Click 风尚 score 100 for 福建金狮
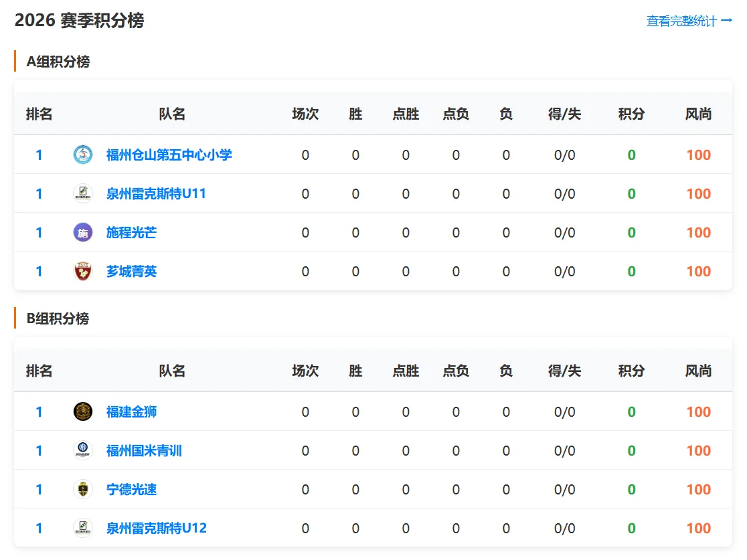This screenshot has width=747, height=560. coord(698,412)
